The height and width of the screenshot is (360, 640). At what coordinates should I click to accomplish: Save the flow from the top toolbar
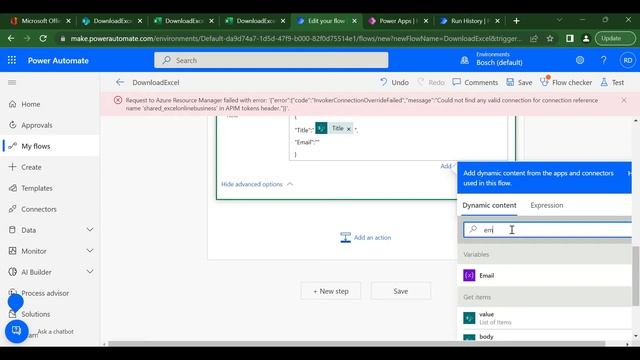(519, 82)
